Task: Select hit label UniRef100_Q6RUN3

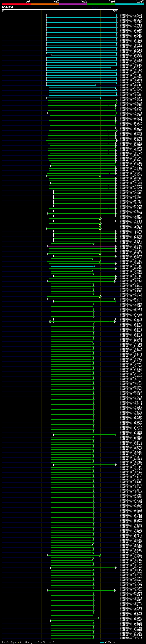Action: click(x=131, y=85)
